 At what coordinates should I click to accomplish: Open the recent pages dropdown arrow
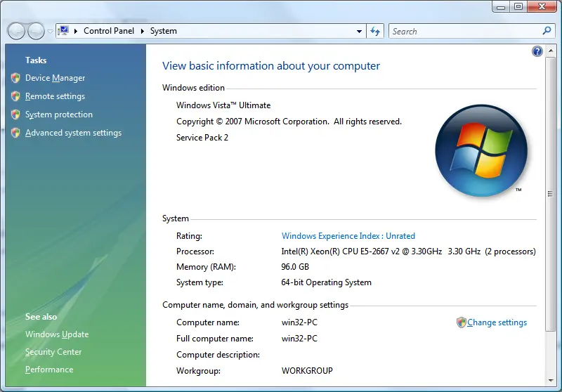click(x=50, y=31)
